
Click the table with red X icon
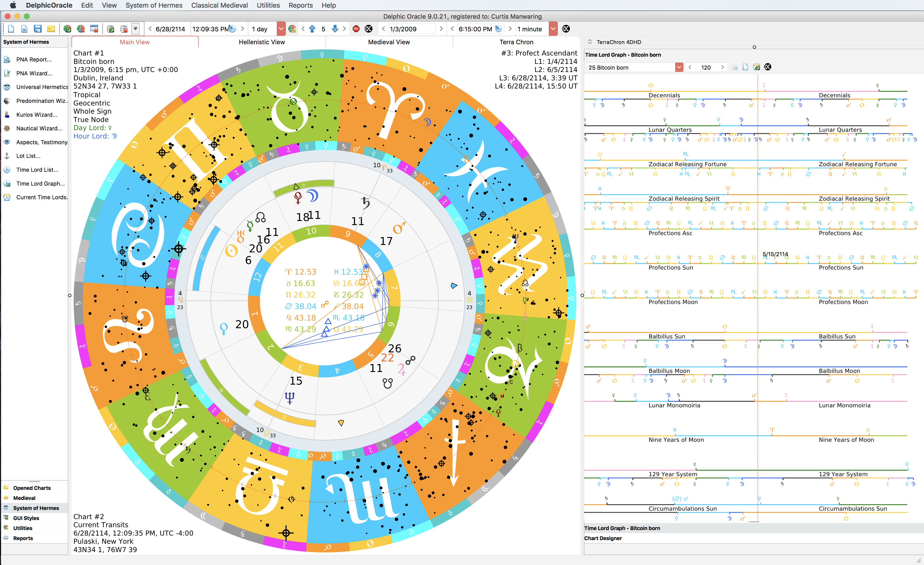94,29
